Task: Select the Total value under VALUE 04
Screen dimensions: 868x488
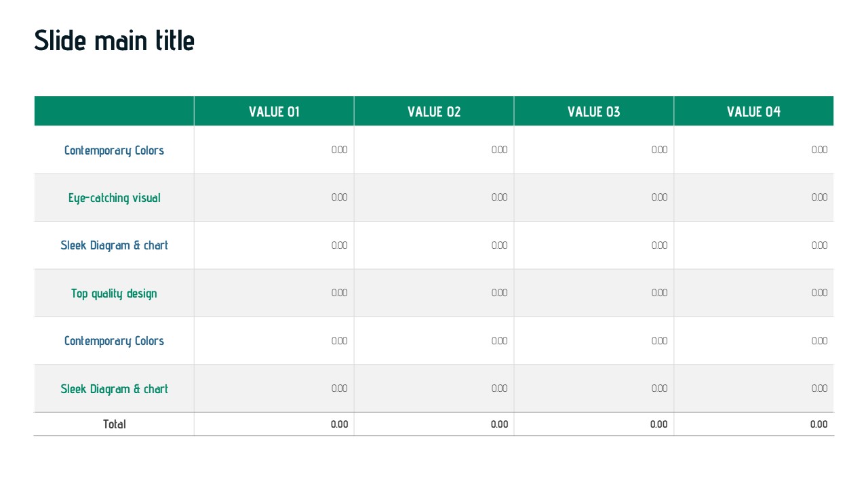Action: coord(818,424)
